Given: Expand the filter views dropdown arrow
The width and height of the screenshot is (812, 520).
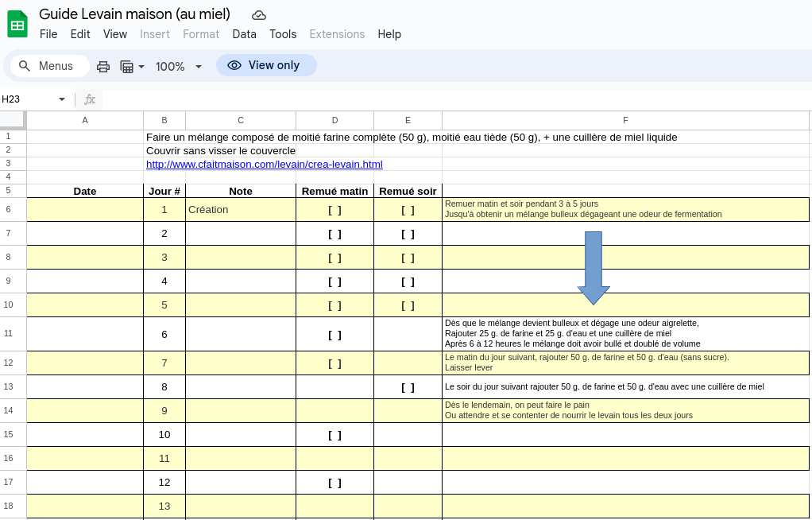Looking at the screenshot, I should (x=141, y=66).
